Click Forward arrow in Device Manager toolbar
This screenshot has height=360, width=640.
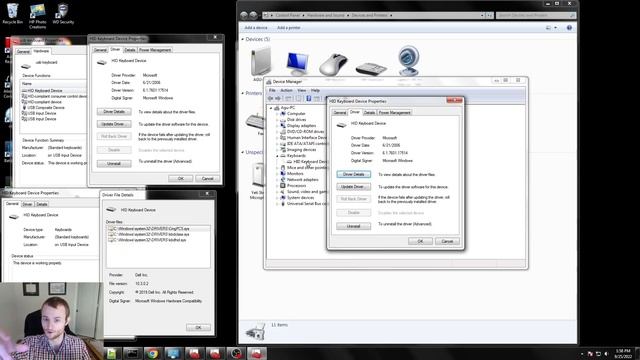278,98
